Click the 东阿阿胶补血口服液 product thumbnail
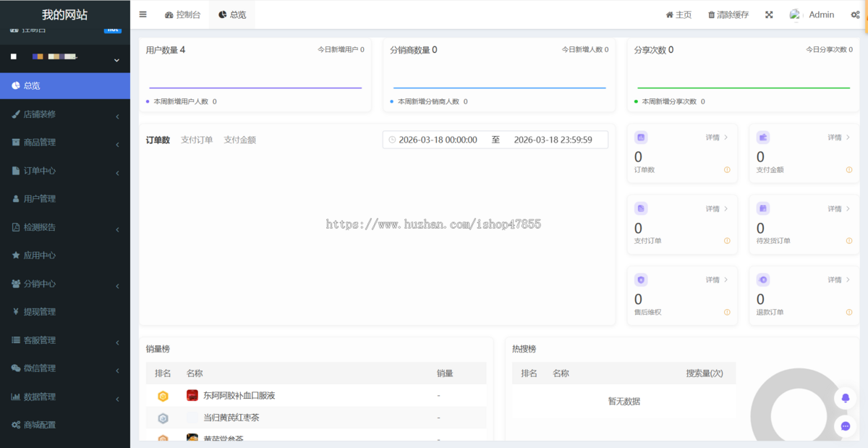 (x=192, y=395)
